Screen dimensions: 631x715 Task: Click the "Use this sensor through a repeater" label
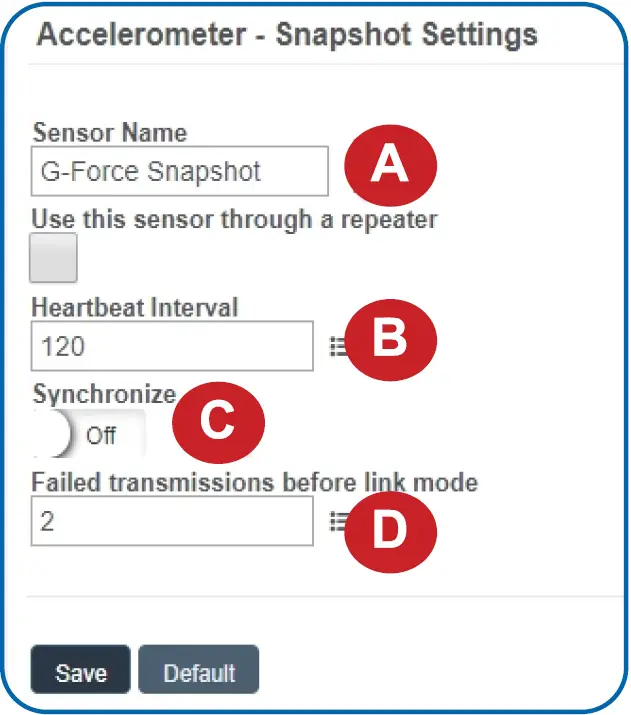click(234, 218)
